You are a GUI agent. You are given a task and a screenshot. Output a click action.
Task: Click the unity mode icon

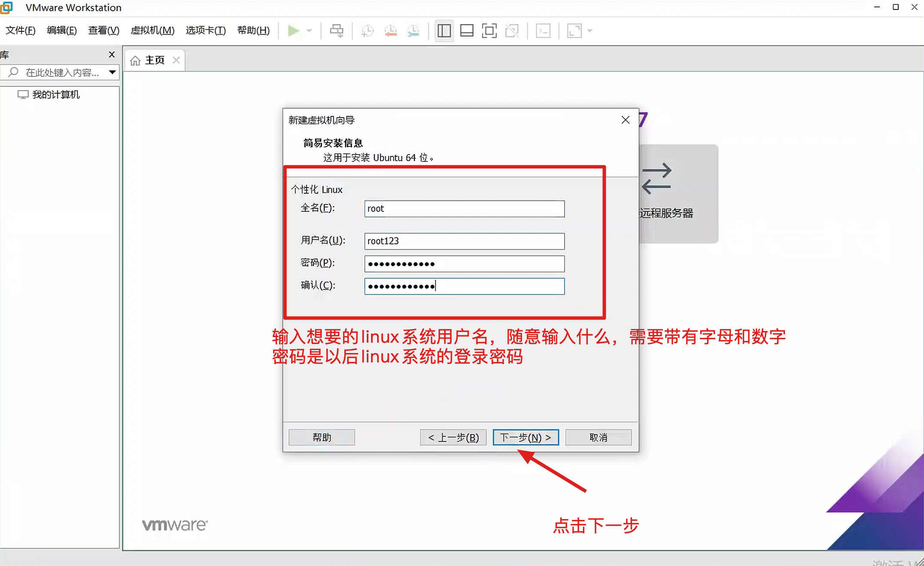click(512, 31)
